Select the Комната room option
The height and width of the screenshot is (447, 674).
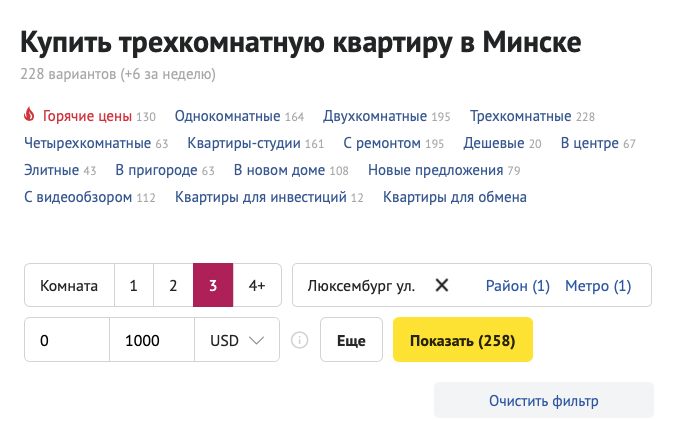(x=69, y=286)
